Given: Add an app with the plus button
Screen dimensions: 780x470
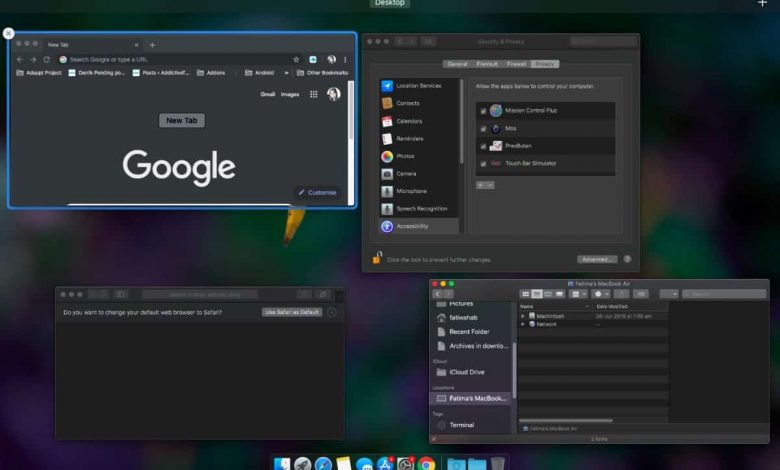Looking at the screenshot, I should (481, 185).
